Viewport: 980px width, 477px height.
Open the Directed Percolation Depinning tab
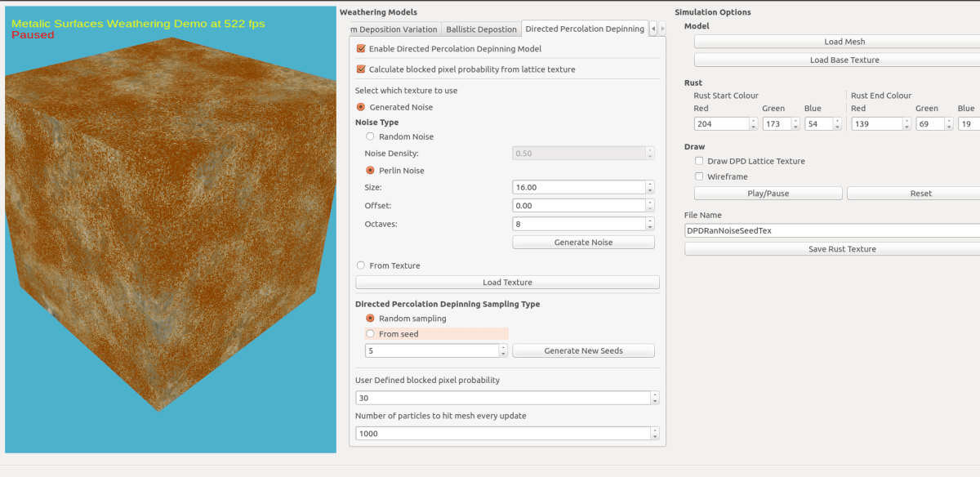tap(585, 29)
